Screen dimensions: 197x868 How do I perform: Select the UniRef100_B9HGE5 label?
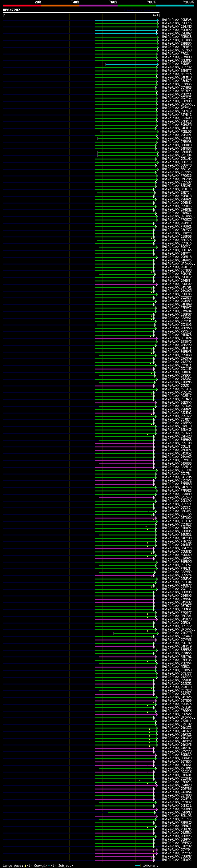[x=176, y=125]
